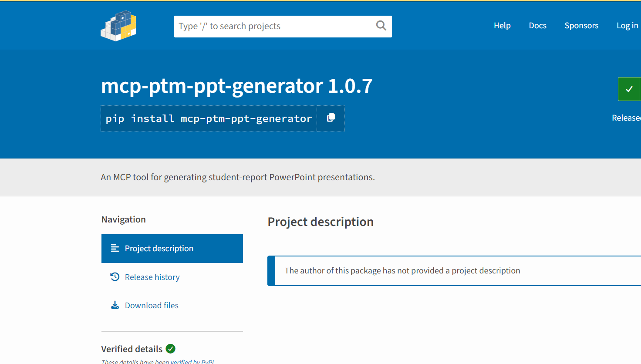641x364 pixels.
Task: Switch to the Download files tab
Action: coord(172,305)
